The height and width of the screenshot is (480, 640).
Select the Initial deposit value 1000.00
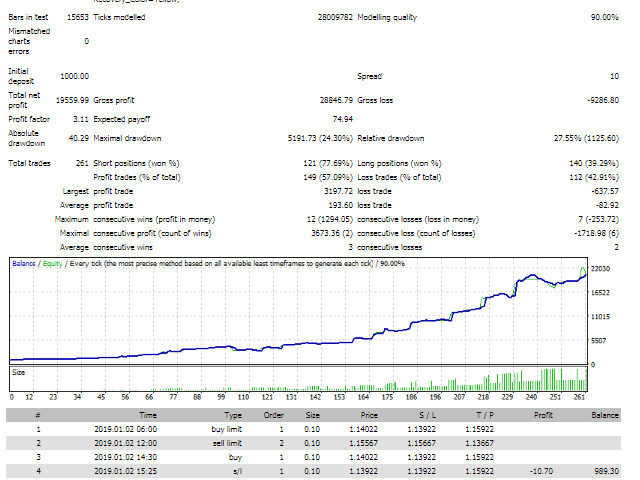pos(74,76)
